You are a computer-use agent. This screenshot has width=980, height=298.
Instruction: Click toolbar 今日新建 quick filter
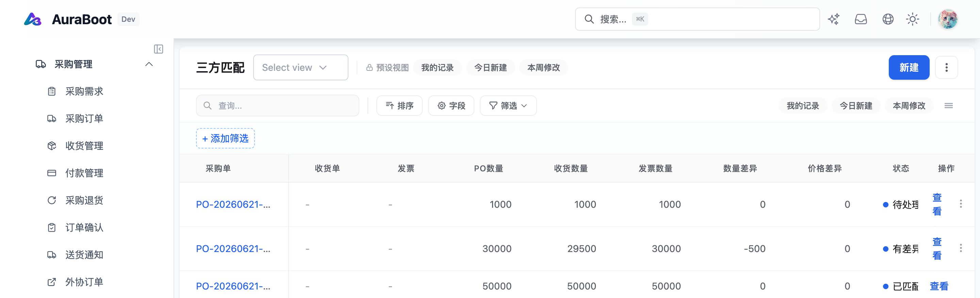856,106
